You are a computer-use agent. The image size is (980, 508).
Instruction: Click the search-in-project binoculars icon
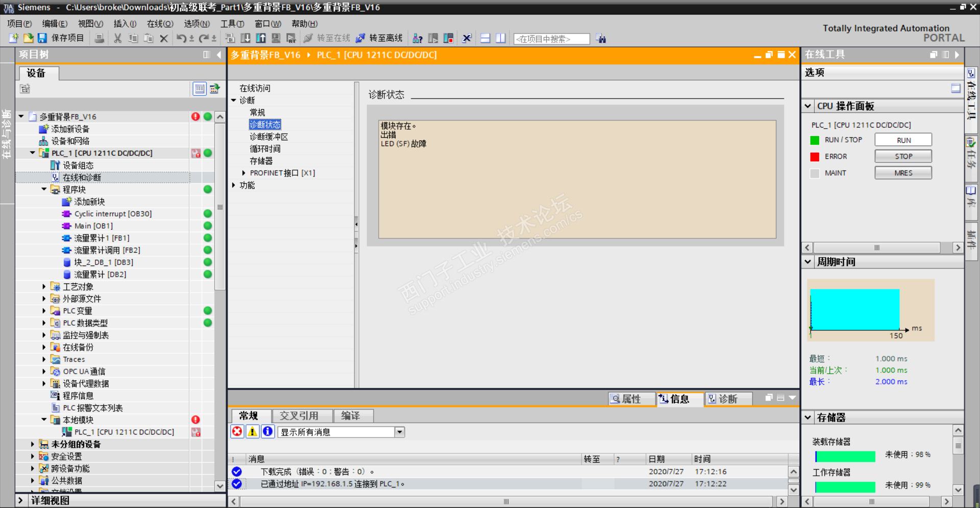pyautogui.click(x=601, y=39)
